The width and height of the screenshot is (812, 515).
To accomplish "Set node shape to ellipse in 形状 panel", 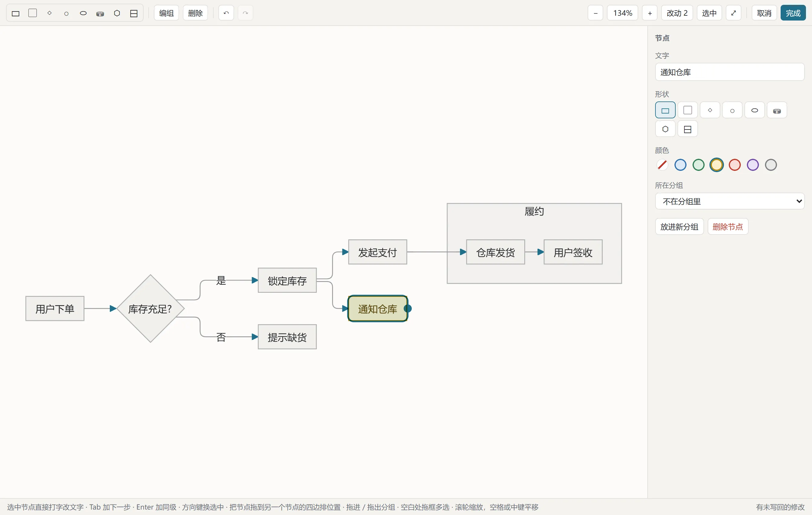I will pos(755,110).
